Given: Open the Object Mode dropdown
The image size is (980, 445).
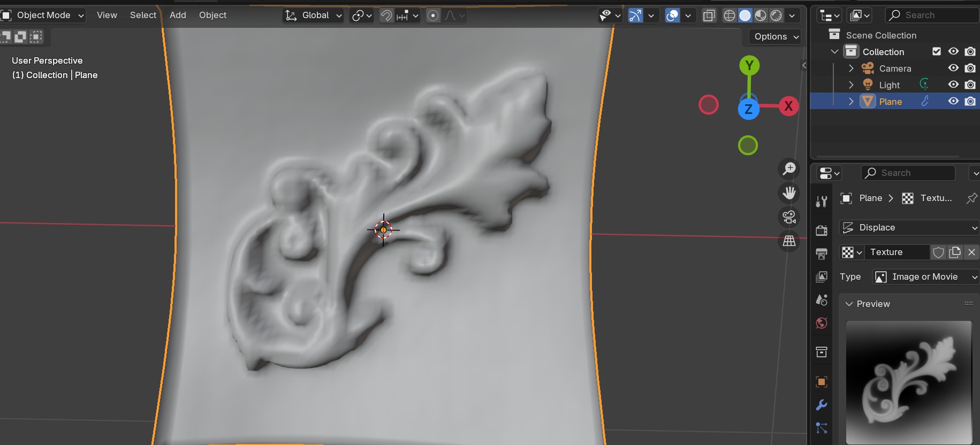Looking at the screenshot, I should click(x=44, y=15).
